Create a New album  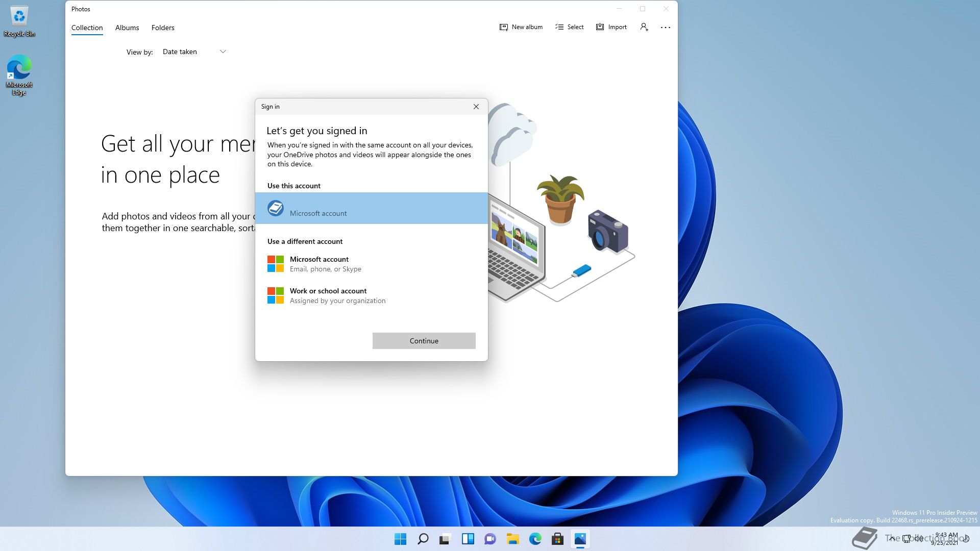[521, 27]
